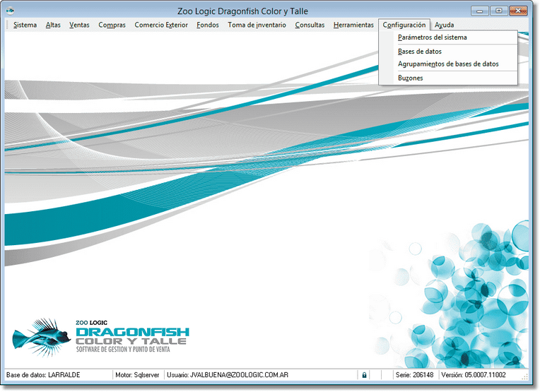This screenshot has width=540, height=392.
Task: Collapse the open Configuración menu
Action: click(x=404, y=25)
